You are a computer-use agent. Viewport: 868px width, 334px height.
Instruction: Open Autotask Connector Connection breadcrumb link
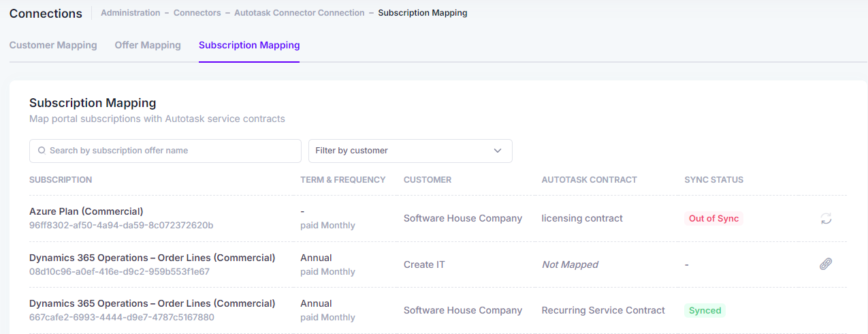300,13
